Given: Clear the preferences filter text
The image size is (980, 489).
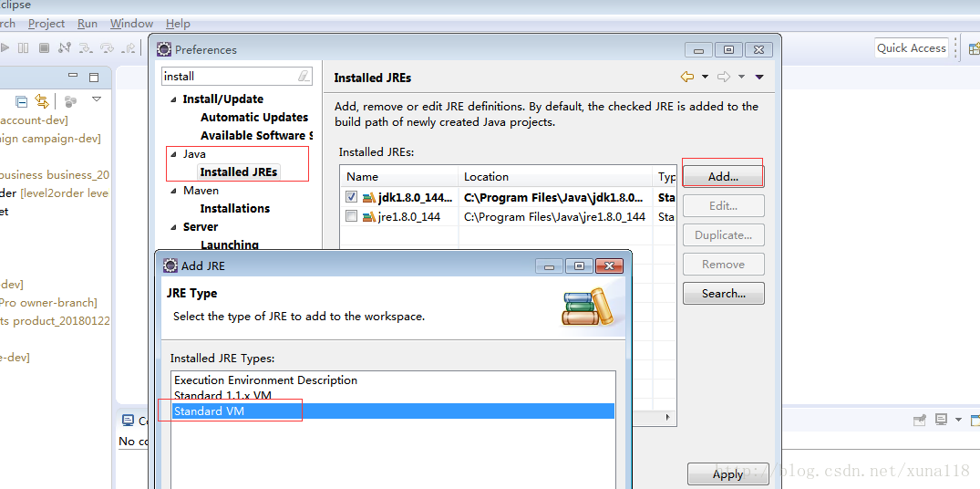Looking at the screenshot, I should [x=304, y=77].
